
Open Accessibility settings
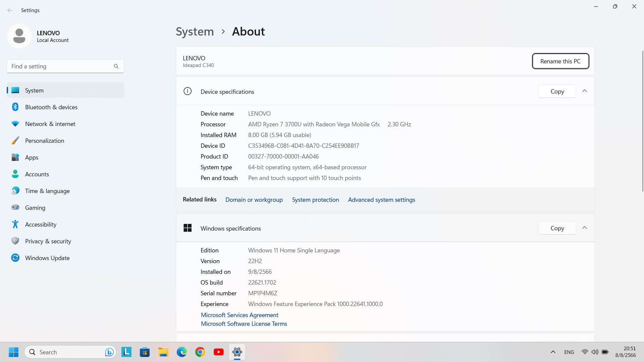[x=65, y=224]
